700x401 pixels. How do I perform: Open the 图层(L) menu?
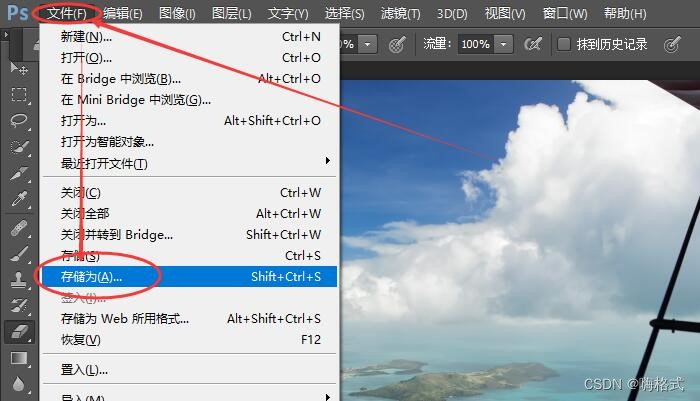232,13
